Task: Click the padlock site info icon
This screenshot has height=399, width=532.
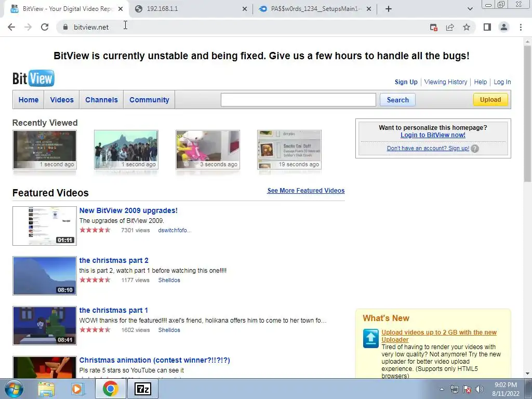Action: coord(65,27)
